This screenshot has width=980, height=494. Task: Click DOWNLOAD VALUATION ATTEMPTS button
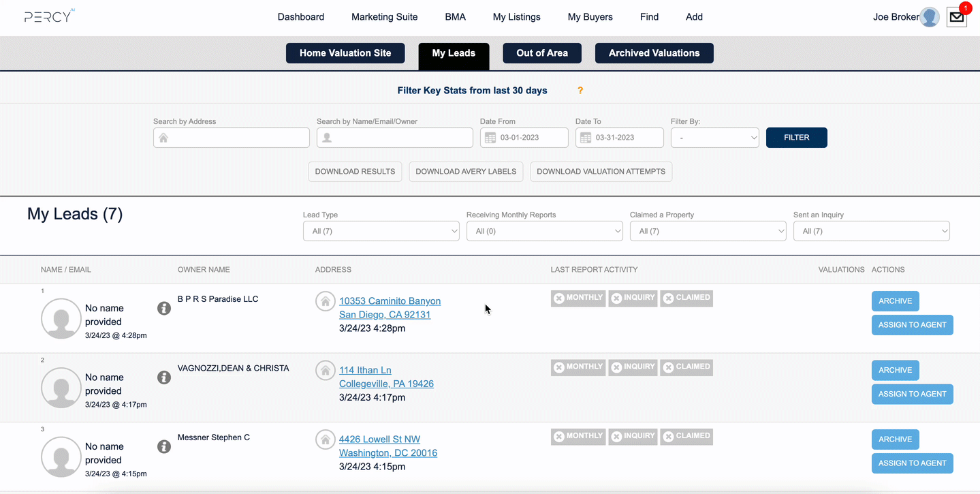click(601, 172)
